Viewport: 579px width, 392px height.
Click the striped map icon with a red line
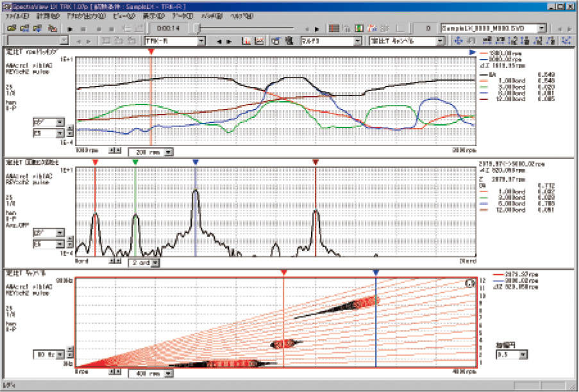click(x=334, y=28)
